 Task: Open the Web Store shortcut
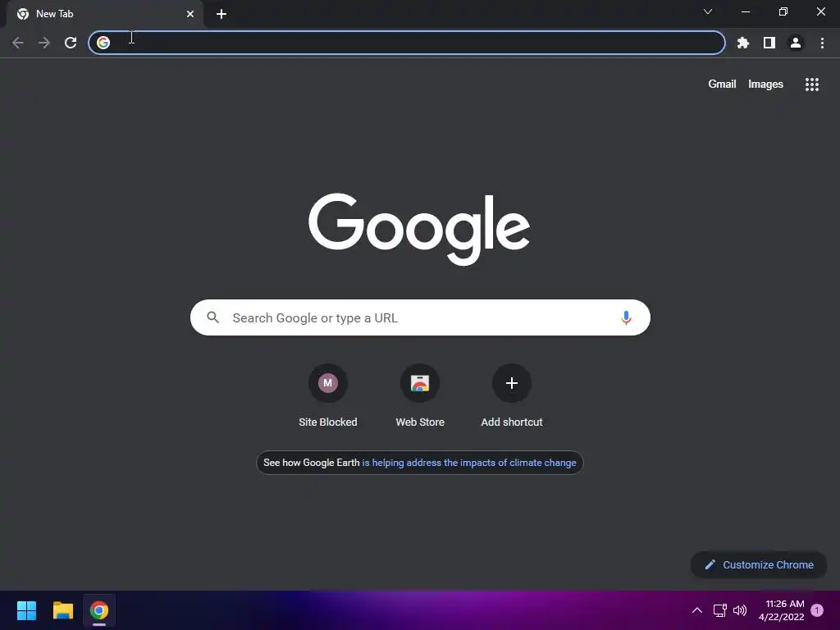(x=420, y=395)
